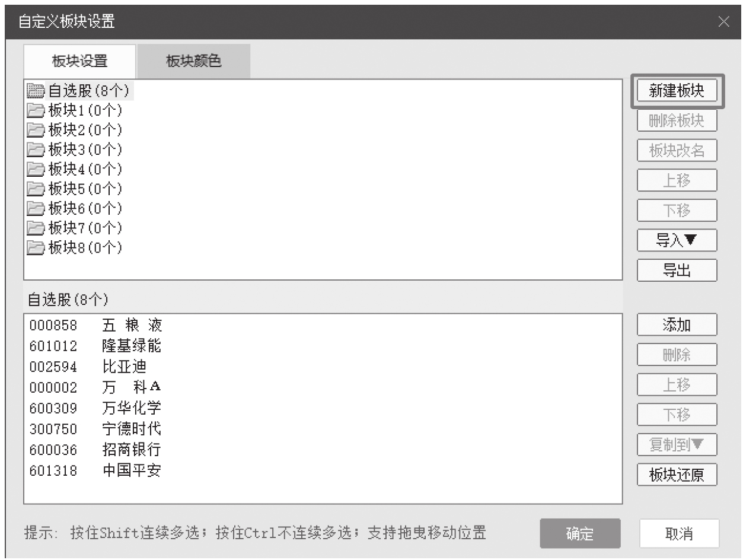Image resolution: width=743 pixels, height=560 pixels.
Task: Select stock name 五粮液
Action: 132,325
